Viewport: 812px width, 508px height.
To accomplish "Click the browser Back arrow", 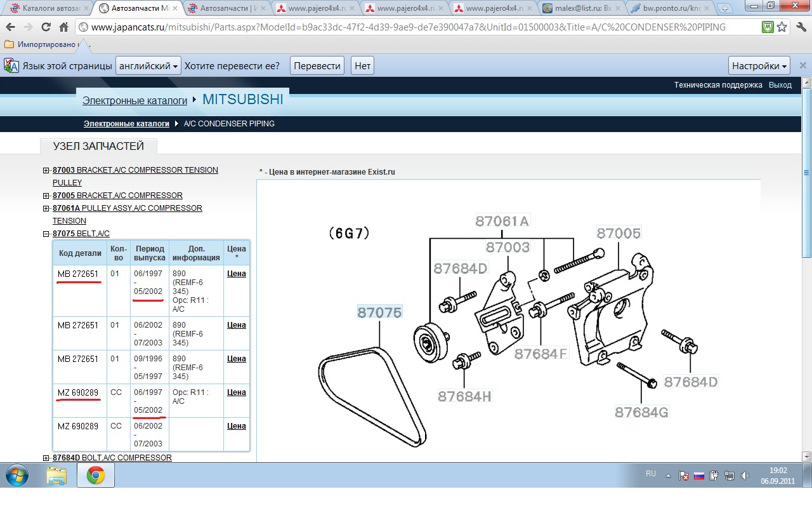I will click(10, 27).
